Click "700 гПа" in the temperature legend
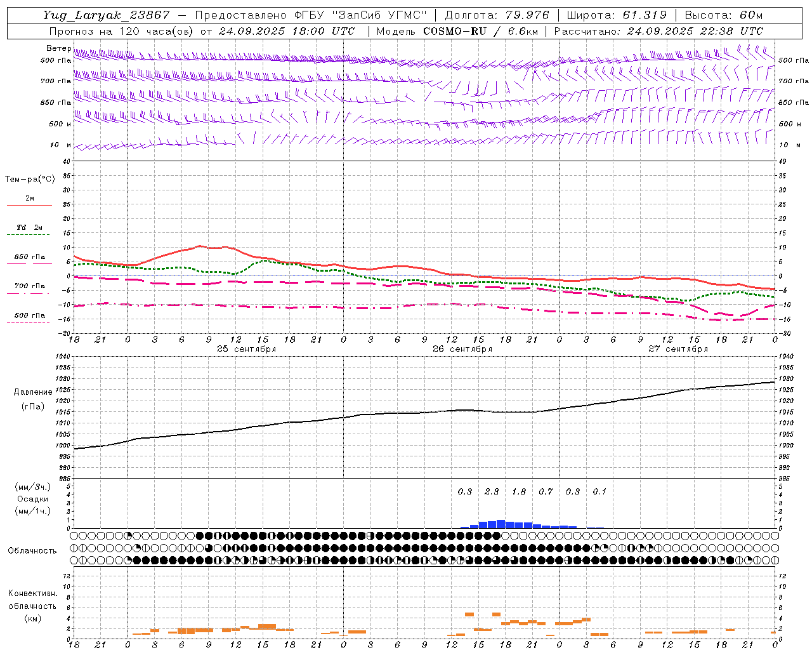Image resolution: width=812 pixels, height=650 pixels. coord(29,286)
